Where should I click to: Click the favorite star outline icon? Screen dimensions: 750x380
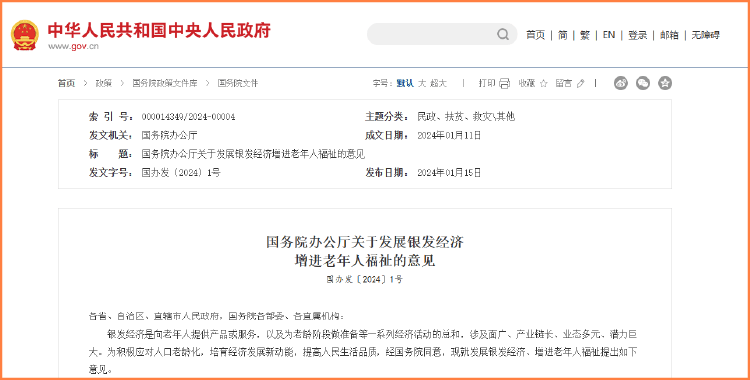tap(543, 83)
